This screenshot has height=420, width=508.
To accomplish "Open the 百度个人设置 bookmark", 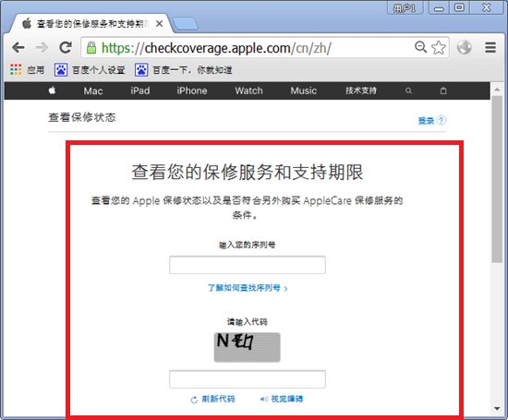I will (x=90, y=69).
